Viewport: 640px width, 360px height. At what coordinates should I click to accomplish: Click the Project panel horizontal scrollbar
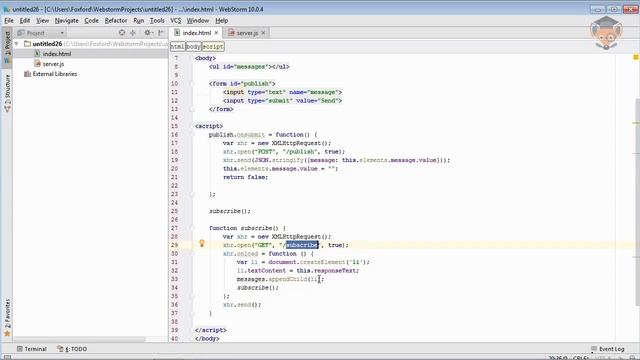[80, 339]
